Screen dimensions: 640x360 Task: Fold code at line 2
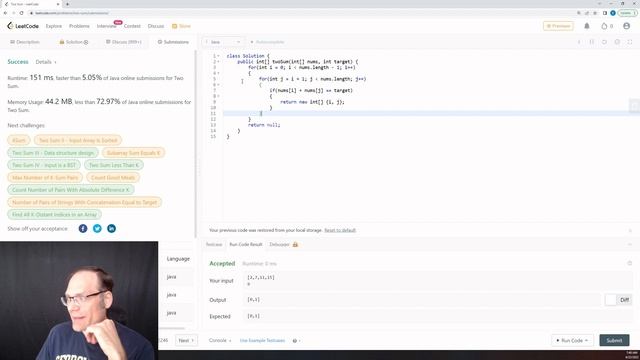(x=218, y=62)
